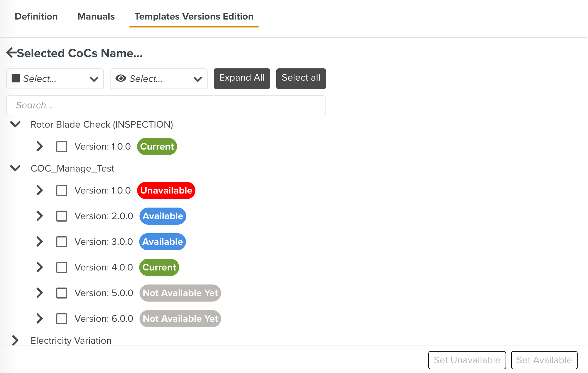Click the Not Available Yet badge on Version 5.0.0
588x373 pixels.
180,293
